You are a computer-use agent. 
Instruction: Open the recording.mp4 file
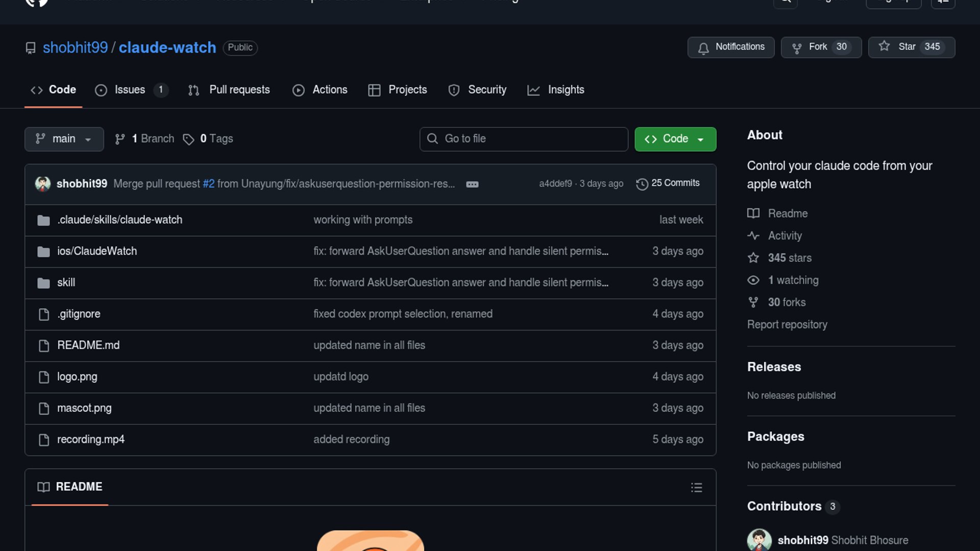tap(91, 439)
